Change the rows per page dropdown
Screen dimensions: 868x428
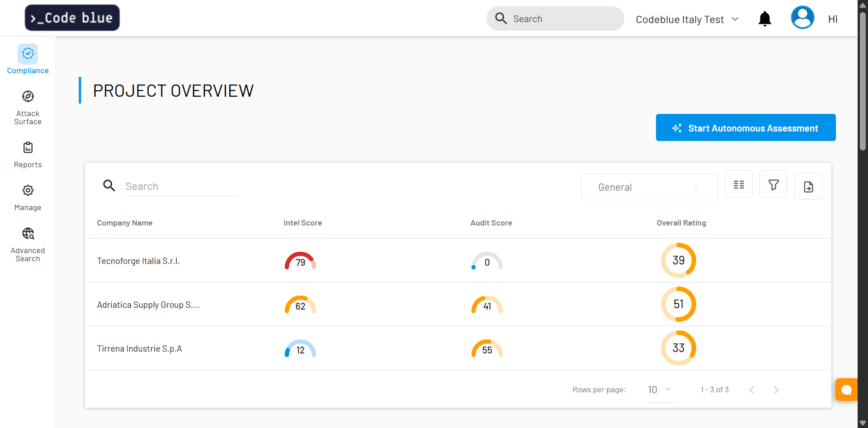point(660,390)
